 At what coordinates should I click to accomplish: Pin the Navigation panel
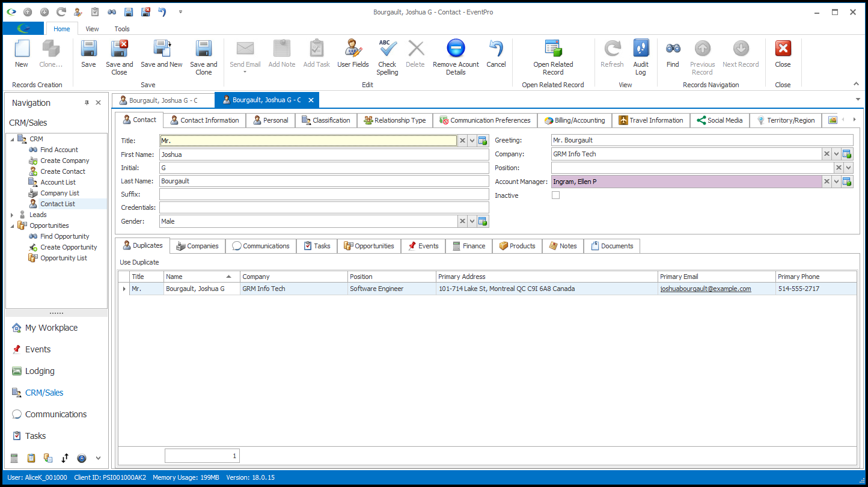click(87, 103)
